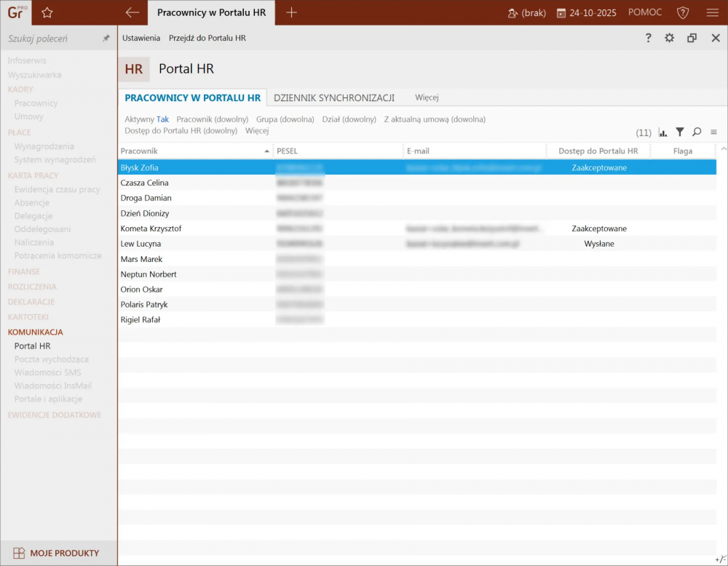Image resolution: width=728 pixels, height=566 pixels.
Task: Open the hamburger main menu
Action: tap(712, 12)
